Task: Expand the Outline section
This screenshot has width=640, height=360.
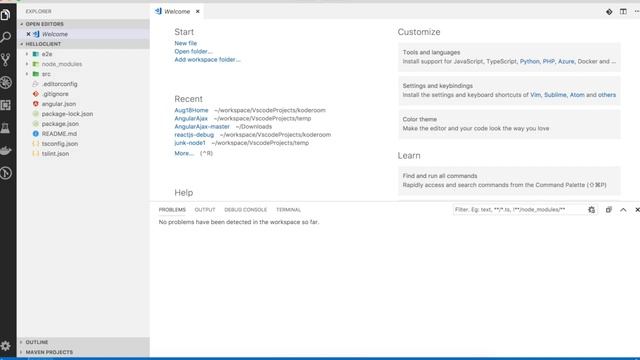Action: coord(83,342)
